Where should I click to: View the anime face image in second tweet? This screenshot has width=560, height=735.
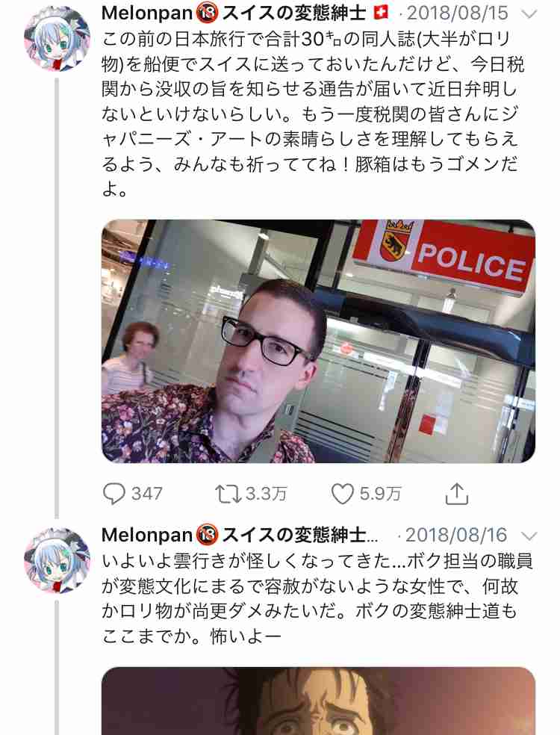(x=318, y=701)
